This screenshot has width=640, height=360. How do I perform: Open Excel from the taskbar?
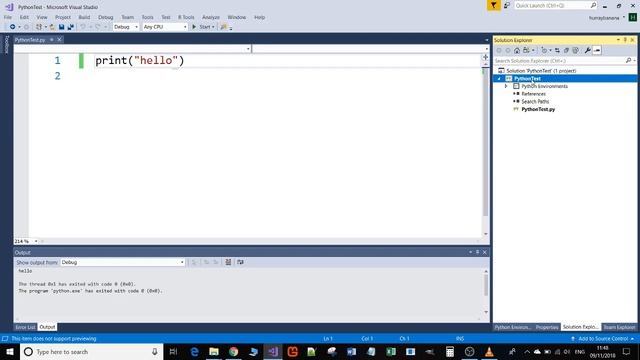[391, 351]
